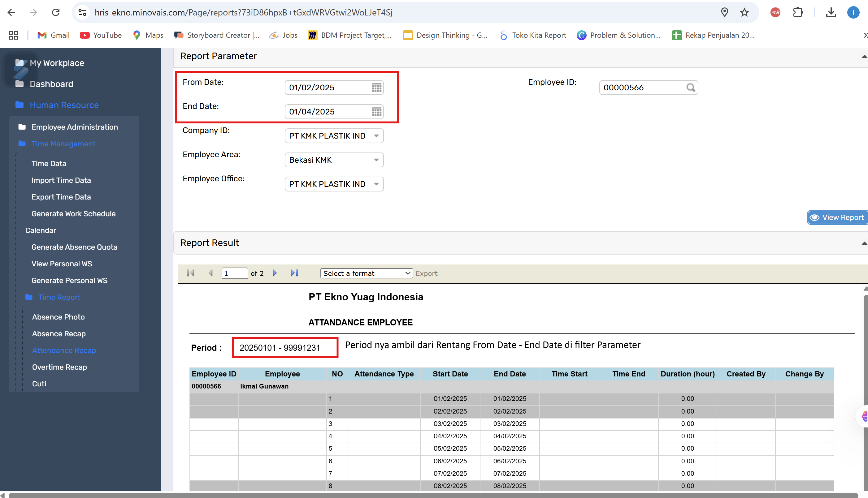Viewport: 868px width, 498px height.
Task: Click the Employee ID search magnifier
Action: coord(691,88)
